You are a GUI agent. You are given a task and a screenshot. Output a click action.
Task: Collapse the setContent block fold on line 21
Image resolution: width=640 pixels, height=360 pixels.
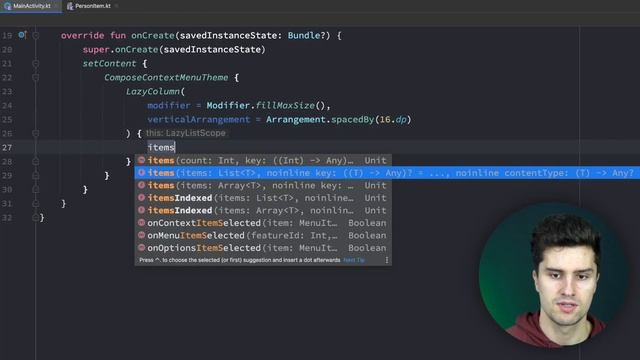point(36,64)
